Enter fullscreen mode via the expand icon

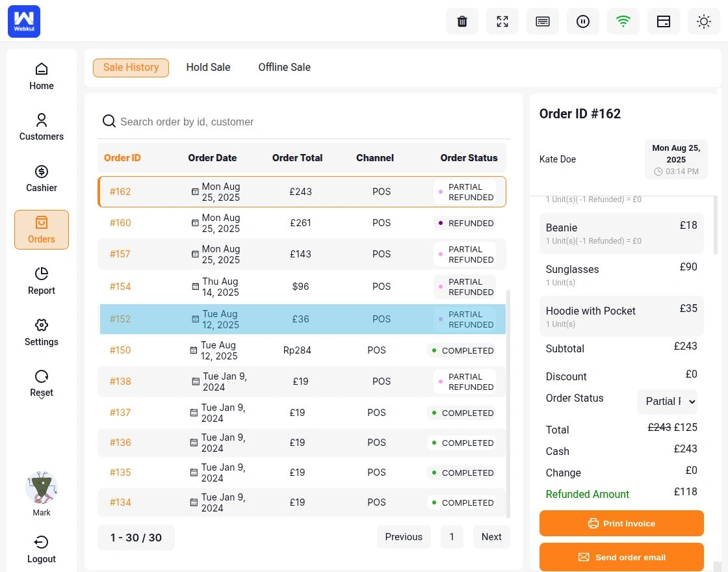coord(502,21)
